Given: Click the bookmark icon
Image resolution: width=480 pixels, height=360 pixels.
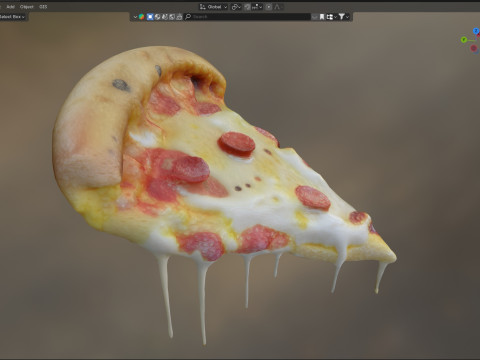Looking at the screenshot, I should 322,17.
